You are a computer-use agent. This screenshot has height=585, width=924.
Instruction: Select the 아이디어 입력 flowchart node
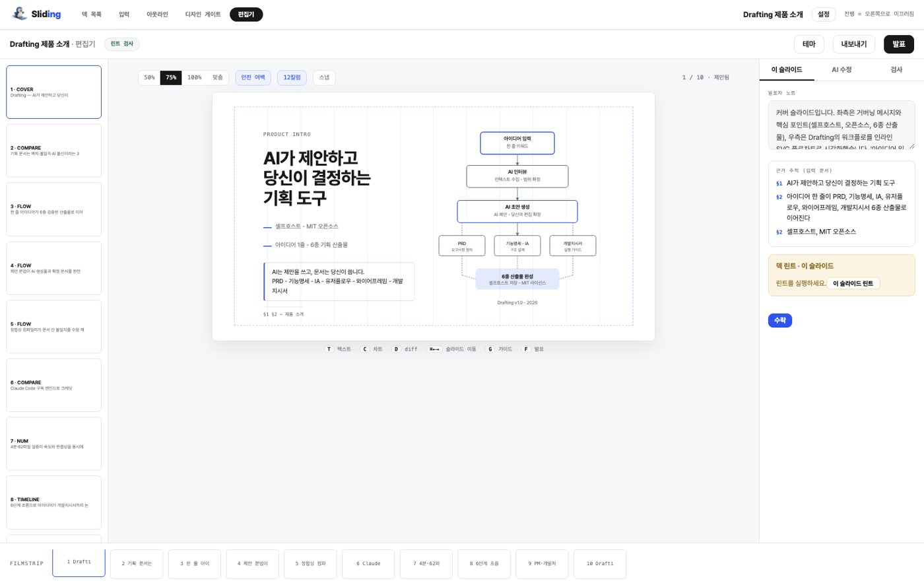click(517, 143)
